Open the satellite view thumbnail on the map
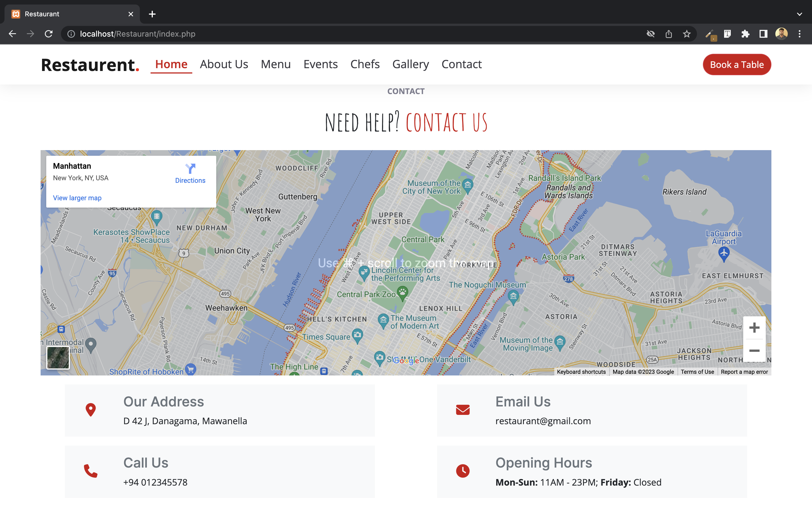The image size is (812, 507). (x=58, y=357)
